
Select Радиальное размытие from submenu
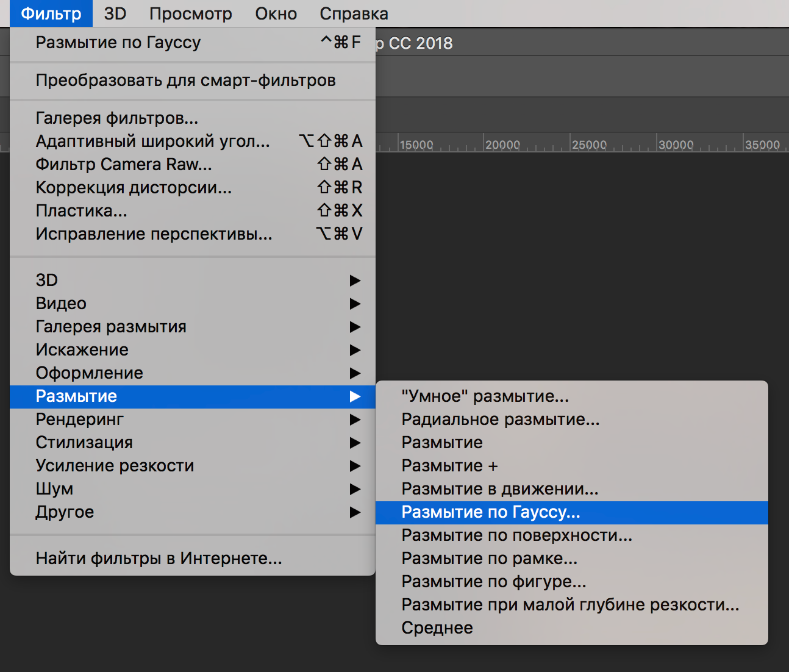pos(500,419)
